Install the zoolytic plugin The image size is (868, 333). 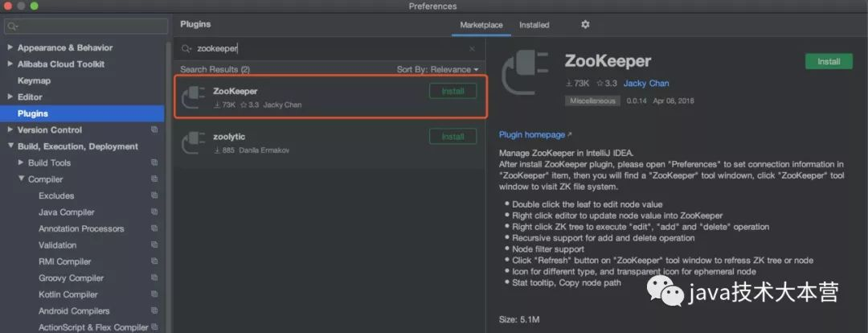tap(452, 137)
